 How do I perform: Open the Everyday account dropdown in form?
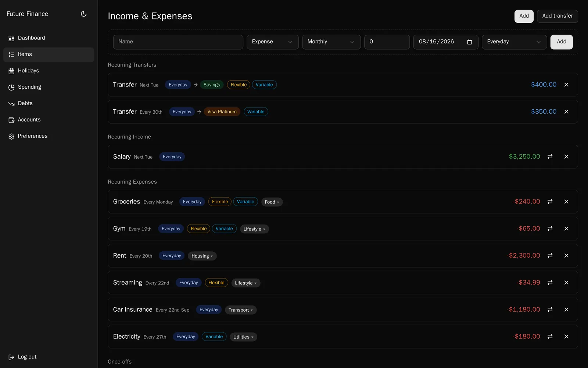(x=514, y=42)
